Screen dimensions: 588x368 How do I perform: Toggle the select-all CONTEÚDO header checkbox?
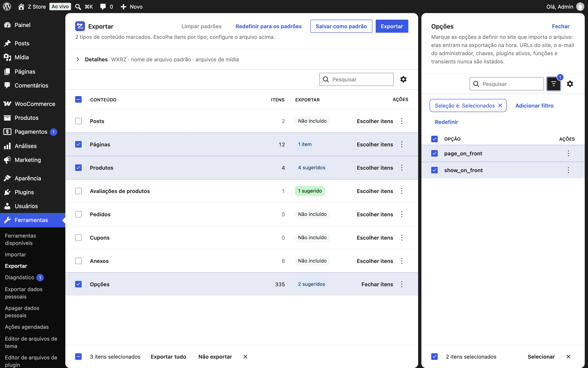tap(78, 99)
